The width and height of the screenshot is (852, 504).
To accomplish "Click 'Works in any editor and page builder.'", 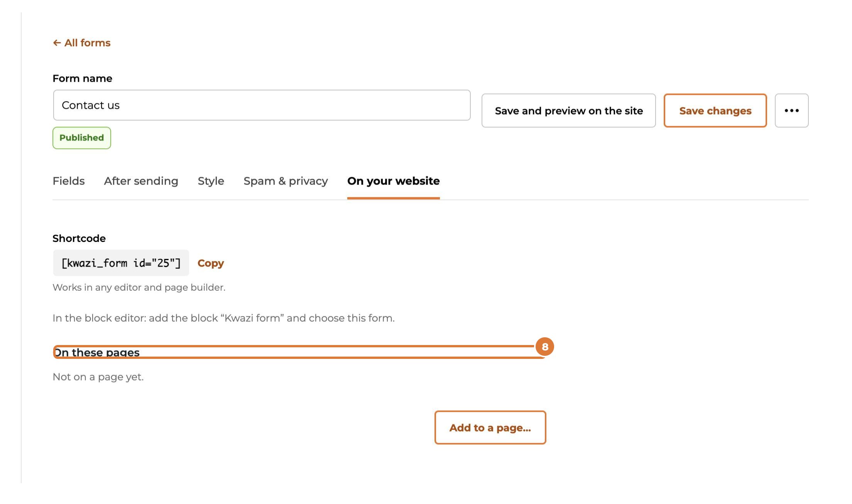I will tap(139, 288).
